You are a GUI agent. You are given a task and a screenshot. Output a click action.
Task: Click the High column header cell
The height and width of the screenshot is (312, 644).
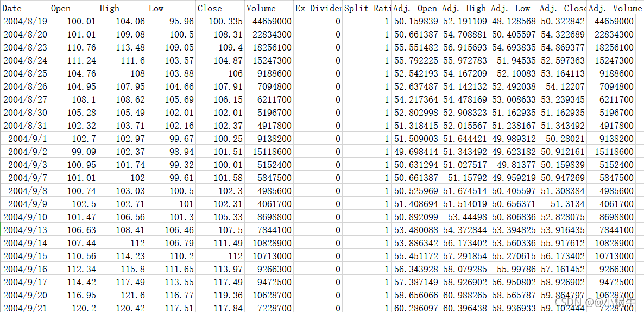pyautogui.click(x=122, y=8)
